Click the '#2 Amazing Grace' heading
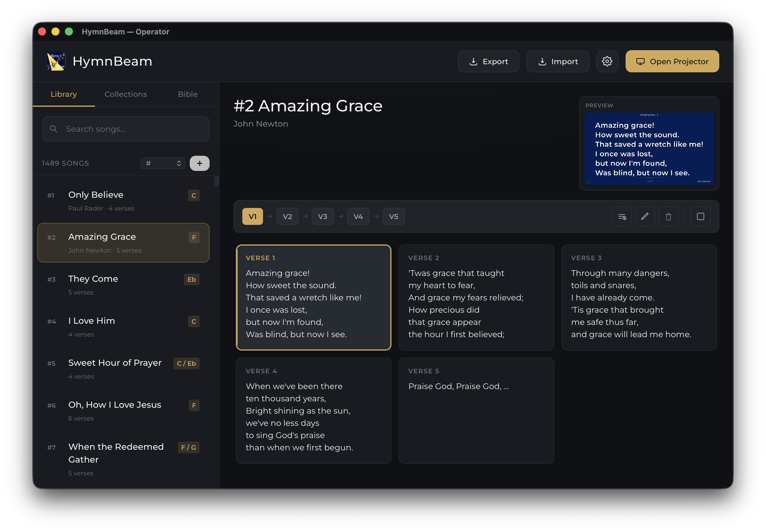 [x=308, y=106]
